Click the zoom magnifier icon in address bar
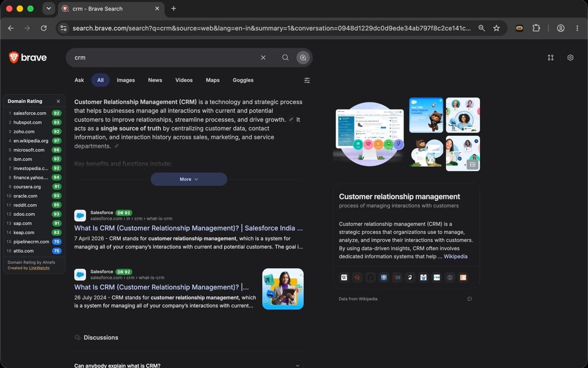Image resolution: width=588 pixels, height=368 pixels. click(x=481, y=28)
